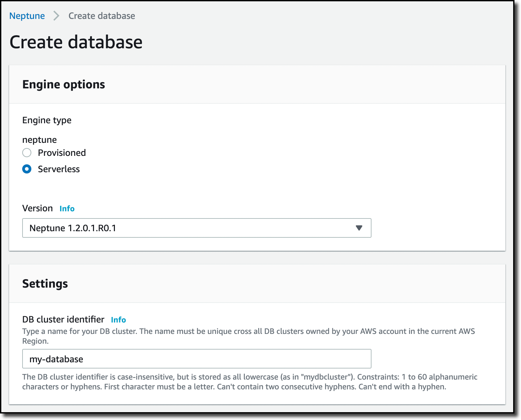Click the lowercase neptune engine label
This screenshot has width=521, height=420.
39,140
